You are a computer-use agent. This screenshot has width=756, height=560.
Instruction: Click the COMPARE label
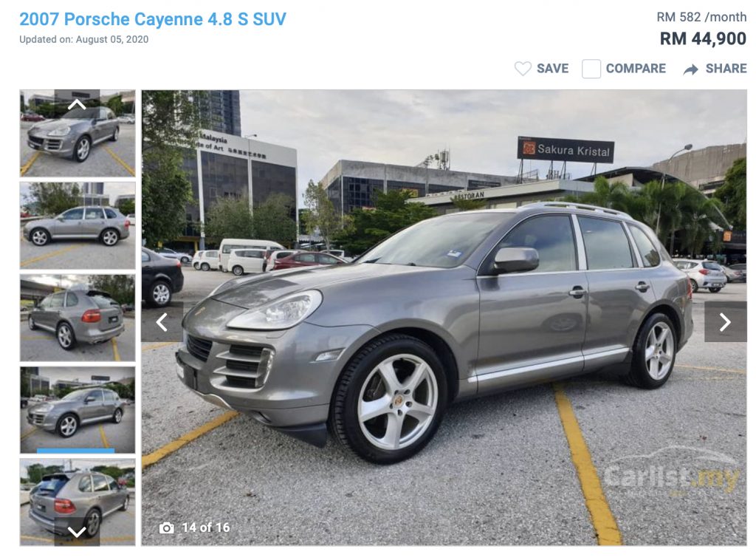tap(636, 69)
